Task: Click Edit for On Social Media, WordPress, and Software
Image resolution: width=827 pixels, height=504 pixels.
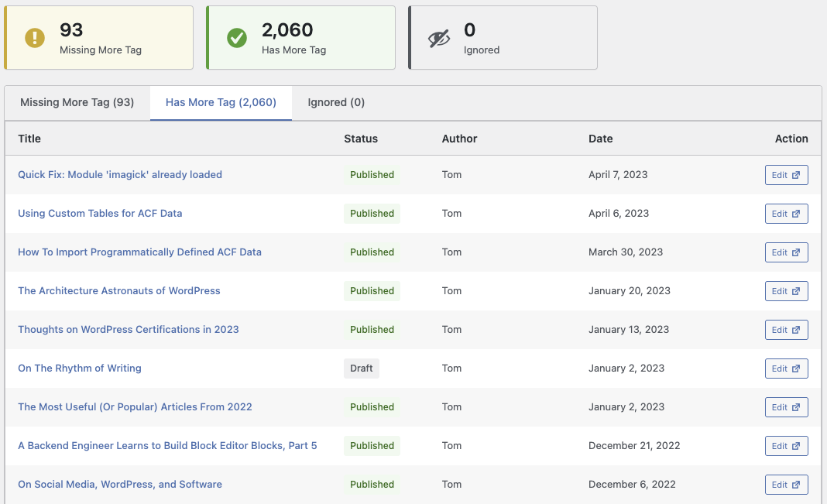Action: pyautogui.click(x=786, y=485)
